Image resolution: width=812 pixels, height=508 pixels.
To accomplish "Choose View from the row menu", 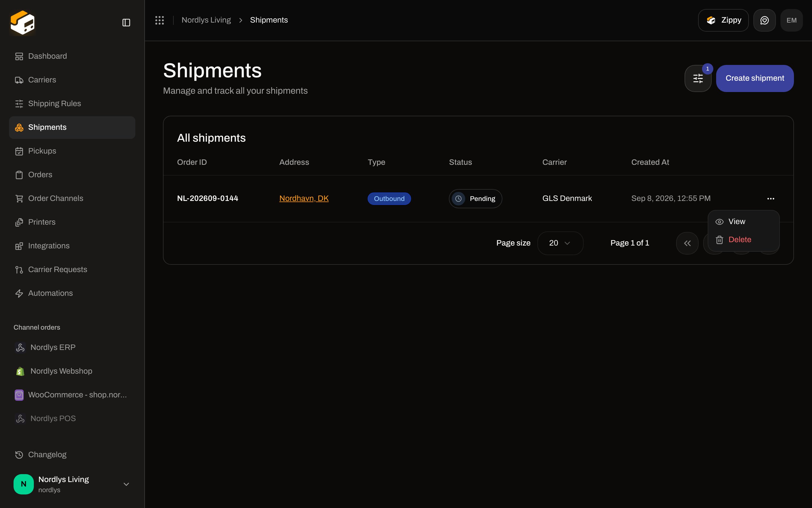I will point(743,222).
